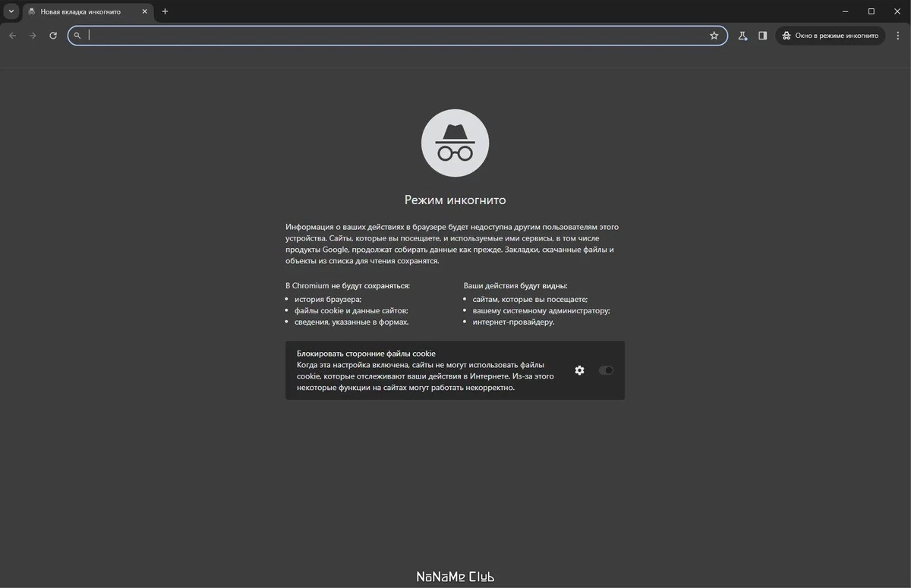Close the browser window
This screenshot has height=588, width=911.
[x=897, y=11]
